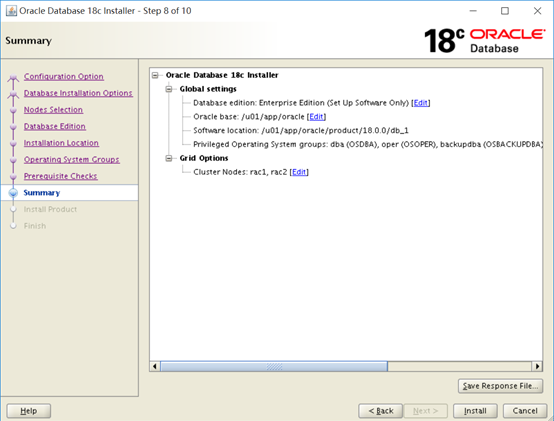This screenshot has height=421, width=554.
Task: Return to Prerequisite Checks step
Action: [60, 176]
